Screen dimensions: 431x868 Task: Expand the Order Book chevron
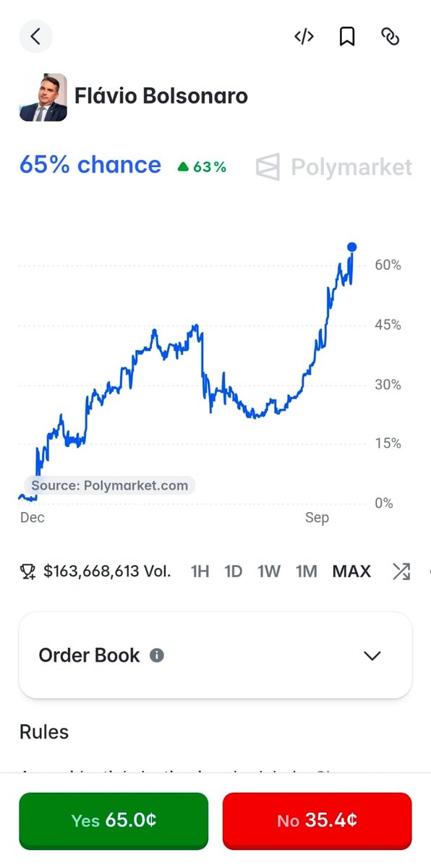click(372, 656)
